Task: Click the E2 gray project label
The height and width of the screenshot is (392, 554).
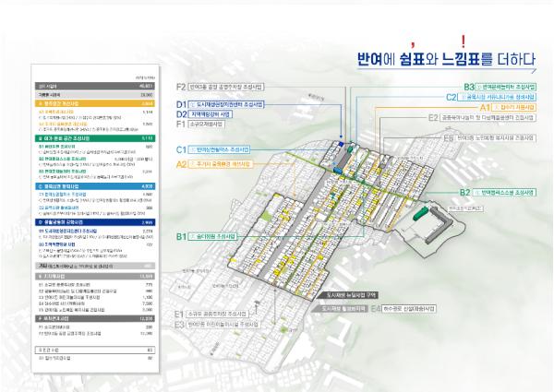Action: (432, 118)
